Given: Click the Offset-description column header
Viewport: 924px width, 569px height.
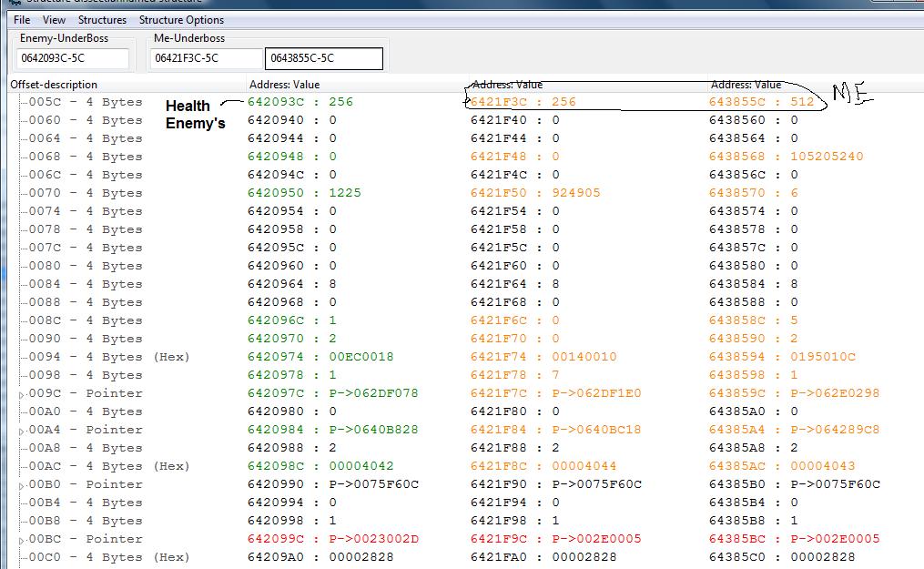Looking at the screenshot, I should (x=127, y=85).
